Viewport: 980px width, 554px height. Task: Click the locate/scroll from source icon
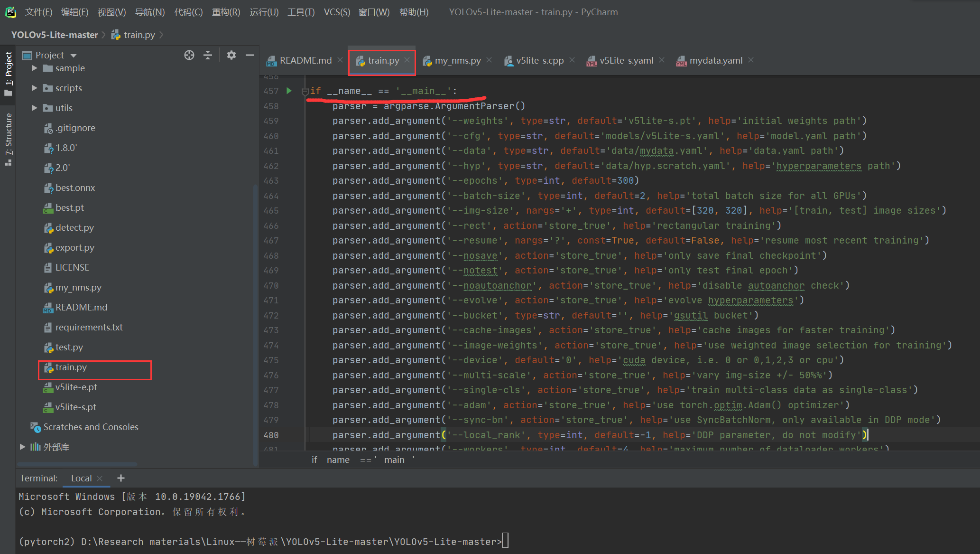pyautogui.click(x=189, y=55)
